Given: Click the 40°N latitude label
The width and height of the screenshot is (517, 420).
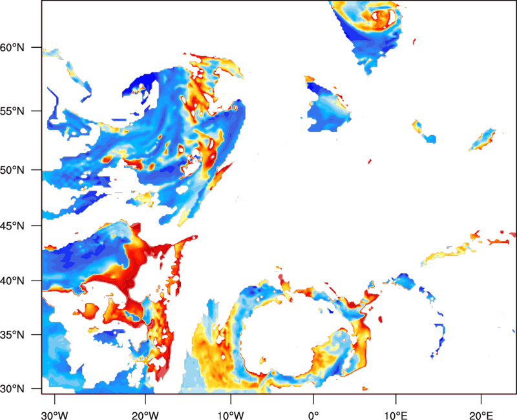Looking at the screenshot, I should pos(12,281).
